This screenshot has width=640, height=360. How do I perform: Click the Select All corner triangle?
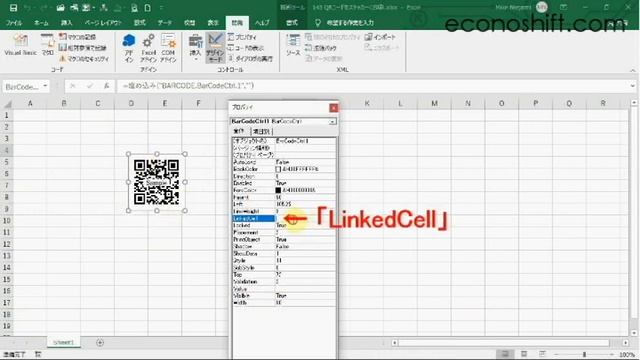[7, 104]
